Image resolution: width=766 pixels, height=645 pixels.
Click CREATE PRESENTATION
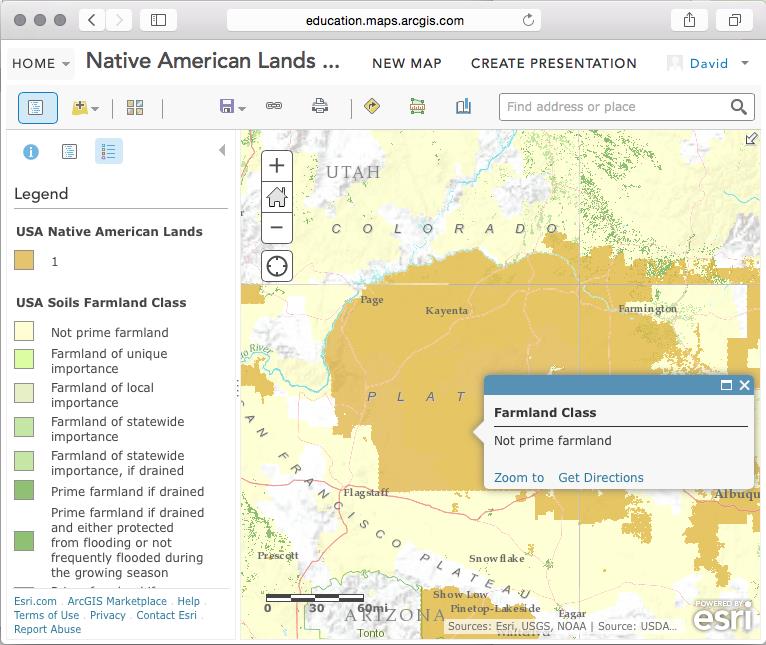point(554,64)
